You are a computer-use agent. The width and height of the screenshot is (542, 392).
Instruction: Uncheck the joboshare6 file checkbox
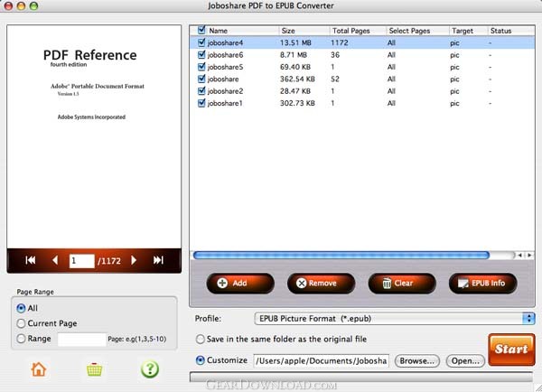click(201, 54)
